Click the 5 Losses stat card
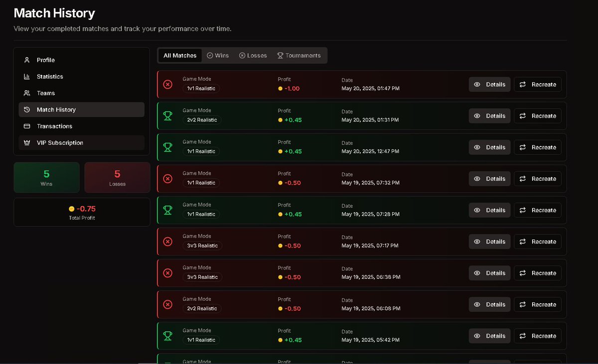 tap(117, 177)
